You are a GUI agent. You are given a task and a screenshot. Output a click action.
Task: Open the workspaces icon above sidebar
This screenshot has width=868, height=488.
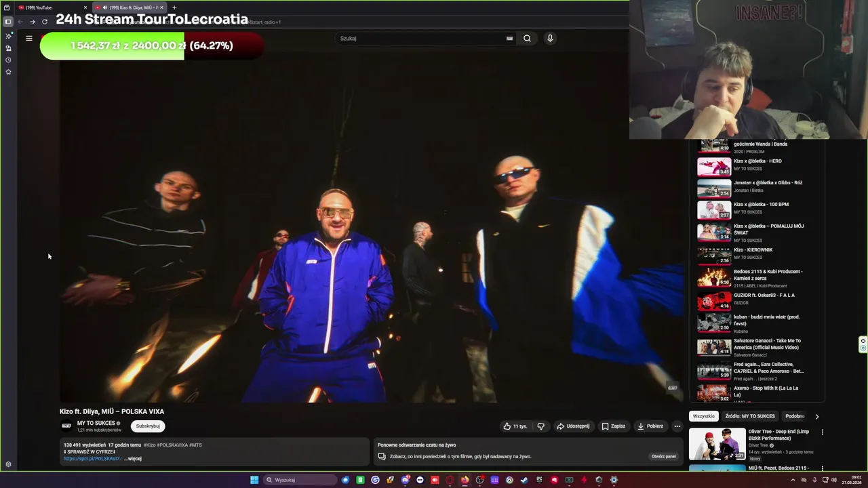click(7, 7)
